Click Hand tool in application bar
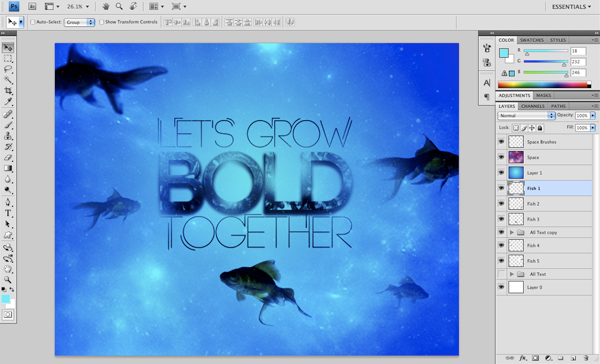This screenshot has height=364, width=600. point(106,7)
